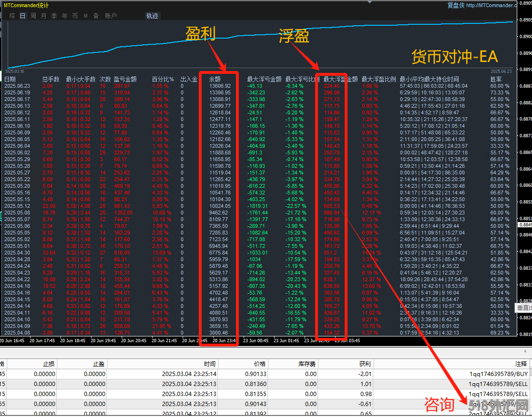
Task: Select the 日 daily statistics tab
Action: 22,16
